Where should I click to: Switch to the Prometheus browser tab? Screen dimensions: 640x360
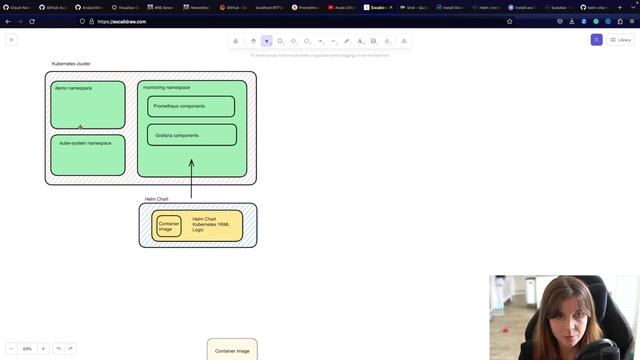[305, 7]
